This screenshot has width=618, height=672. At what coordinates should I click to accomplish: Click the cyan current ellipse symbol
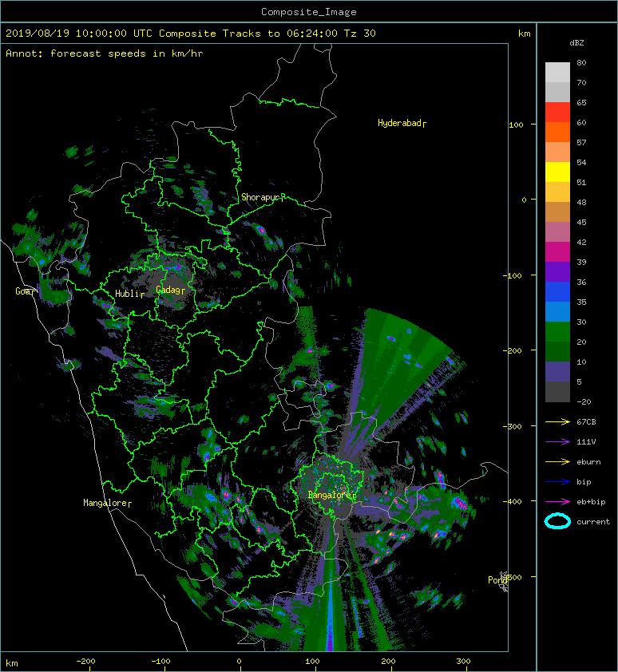557,521
